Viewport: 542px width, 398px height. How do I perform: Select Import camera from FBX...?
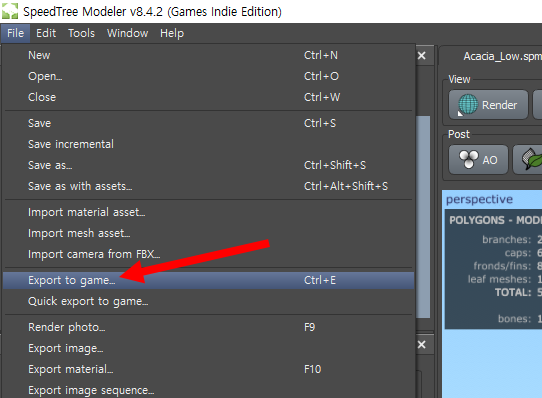pyautogui.click(x=208, y=254)
